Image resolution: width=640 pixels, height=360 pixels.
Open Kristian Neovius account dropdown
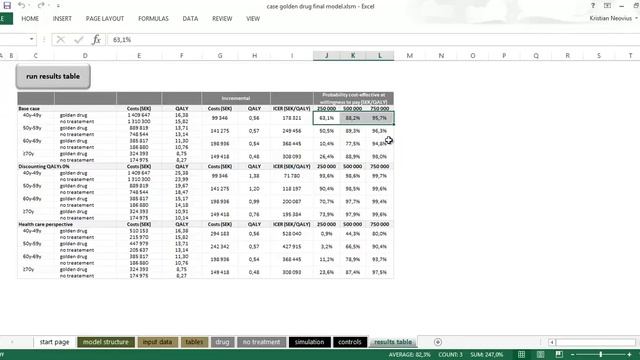[x=613, y=18]
